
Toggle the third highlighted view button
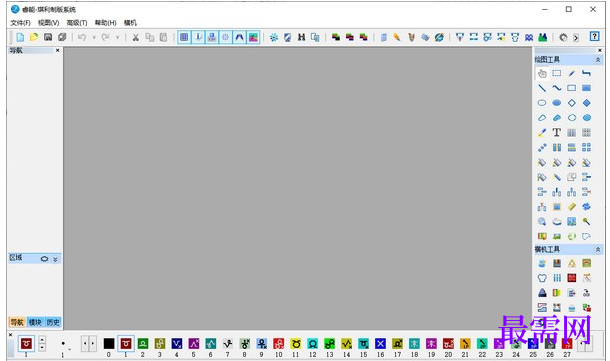[x=212, y=37]
